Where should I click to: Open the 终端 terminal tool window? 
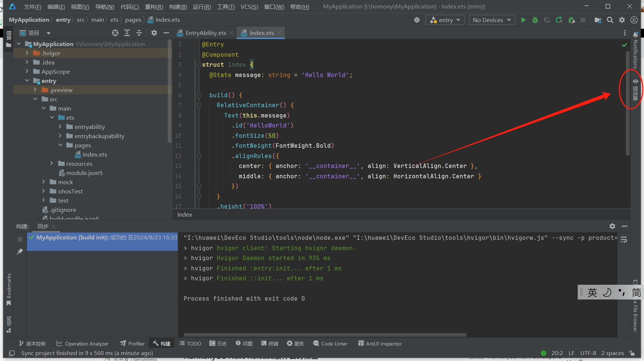click(269, 344)
